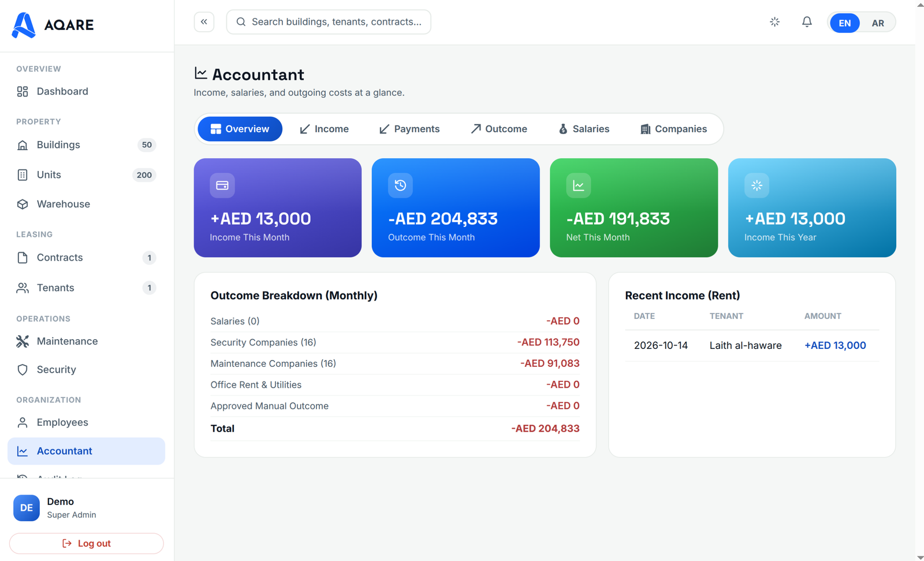924x561 pixels.
Task: Click the sparkle icon on Income This Year
Action: [x=757, y=185]
